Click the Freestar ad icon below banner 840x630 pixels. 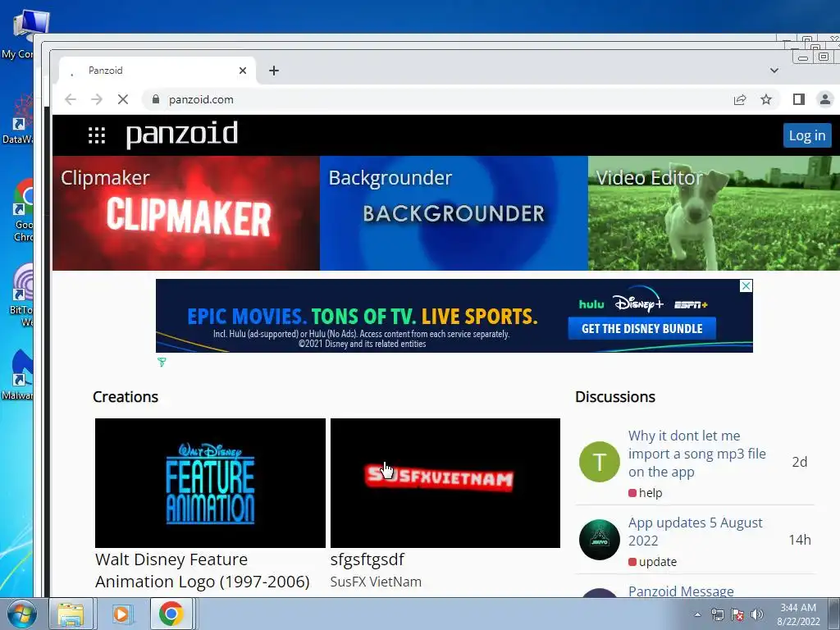tap(162, 363)
